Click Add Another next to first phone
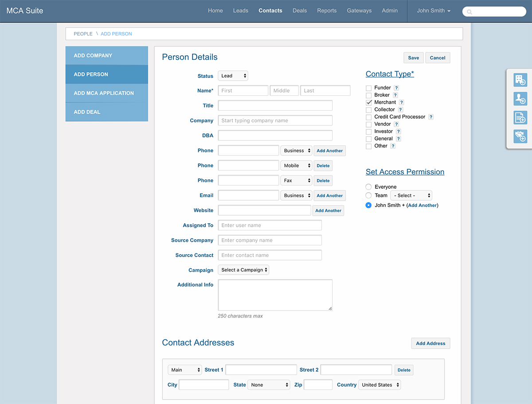The width and height of the screenshot is (532, 404). pyautogui.click(x=330, y=151)
